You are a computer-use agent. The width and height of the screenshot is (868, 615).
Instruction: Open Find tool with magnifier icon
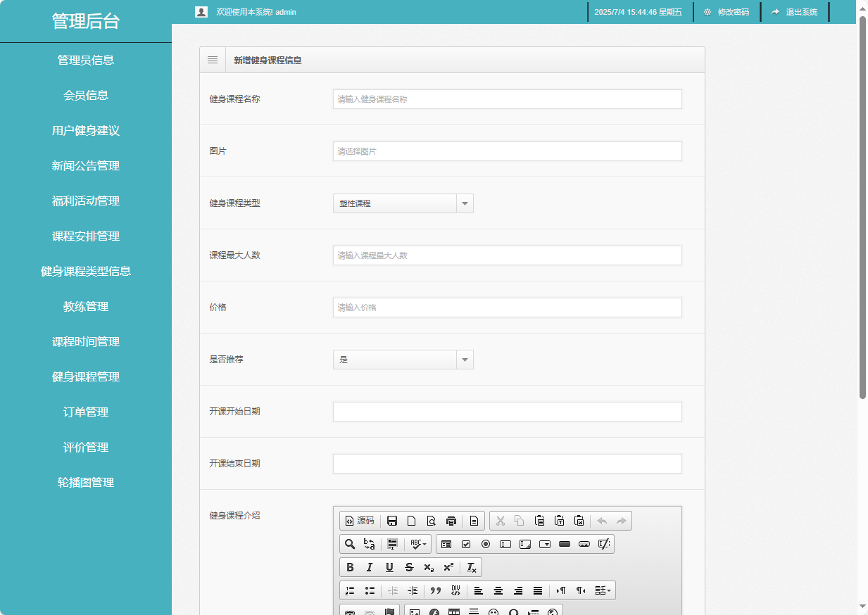pyautogui.click(x=350, y=544)
